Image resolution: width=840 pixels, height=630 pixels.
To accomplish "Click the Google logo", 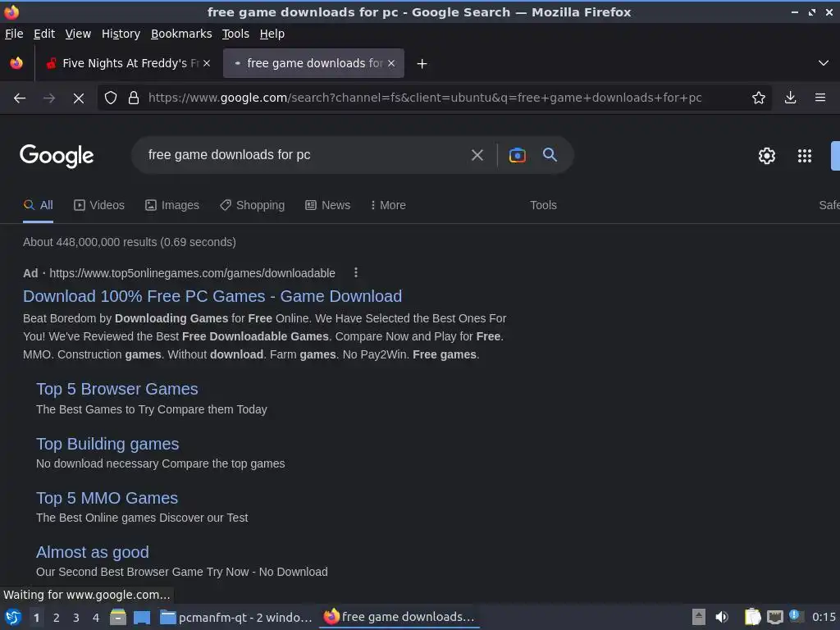I will [57, 156].
